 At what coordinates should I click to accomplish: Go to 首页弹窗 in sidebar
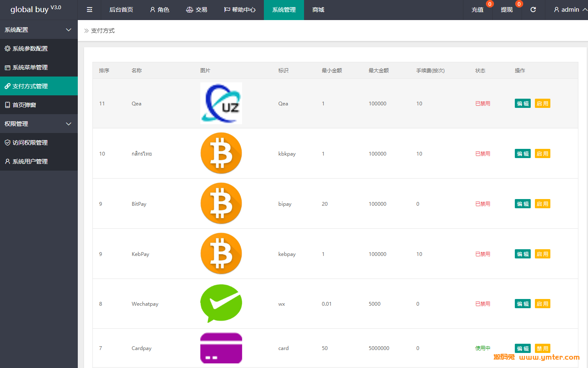39,105
